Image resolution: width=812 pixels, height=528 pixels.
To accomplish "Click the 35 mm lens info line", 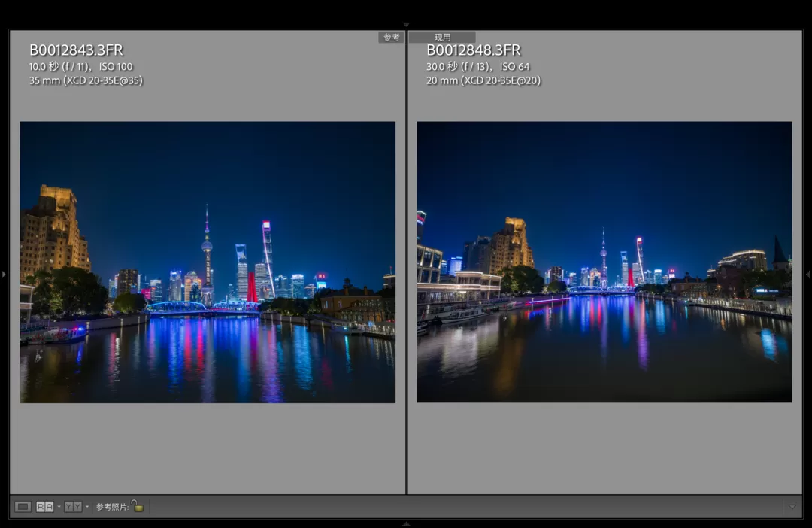I will 86,80.
